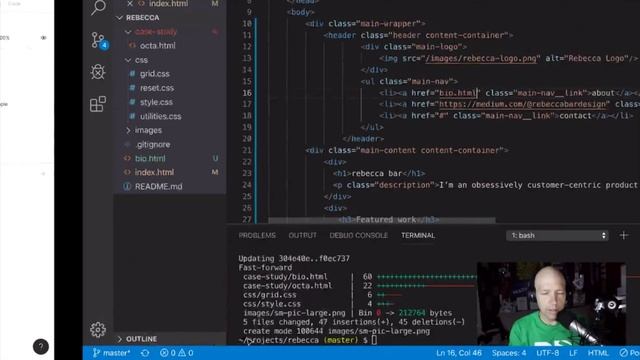The image size is (640, 360).
Task: Open errors and warnings count in status bar
Action: point(176,353)
